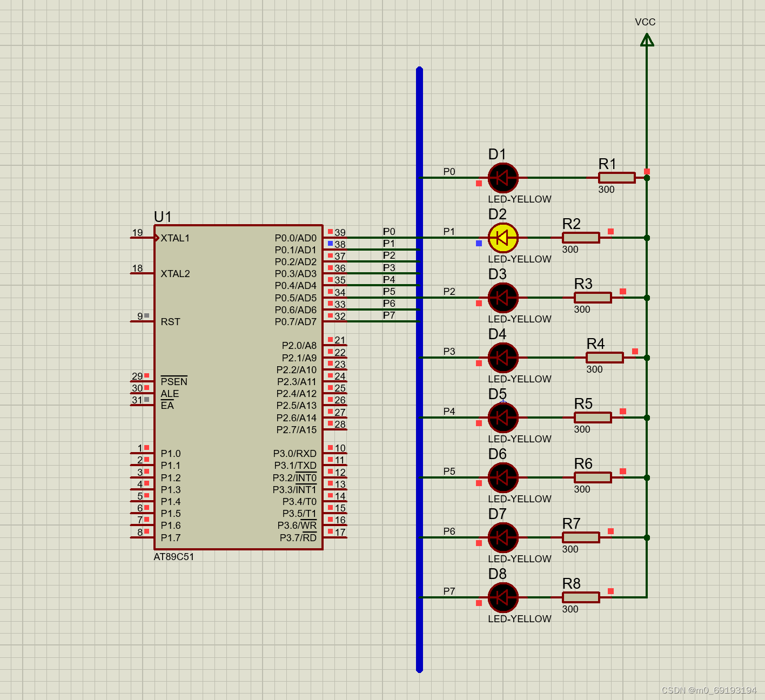
Task: Click the P1.0 pin label
Action: 171,454
